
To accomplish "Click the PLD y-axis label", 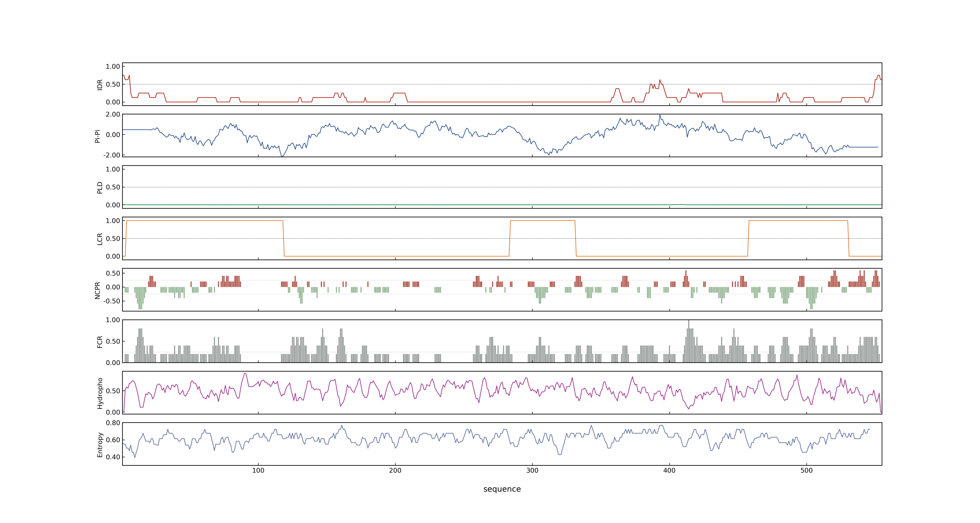I will (x=100, y=187).
